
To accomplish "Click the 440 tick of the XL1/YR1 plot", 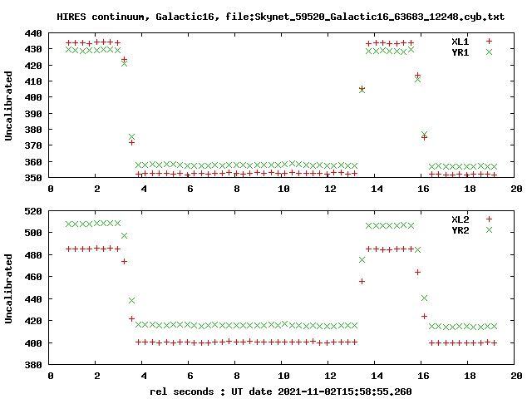I will coord(33,33).
